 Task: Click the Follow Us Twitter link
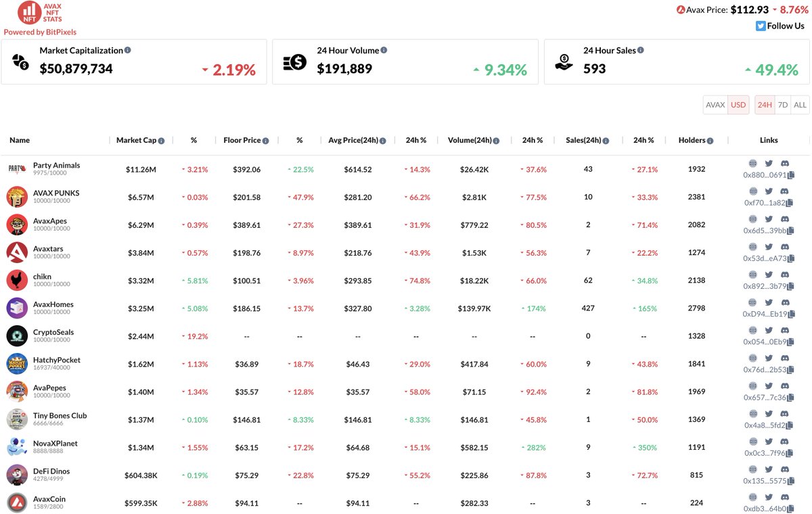click(780, 26)
